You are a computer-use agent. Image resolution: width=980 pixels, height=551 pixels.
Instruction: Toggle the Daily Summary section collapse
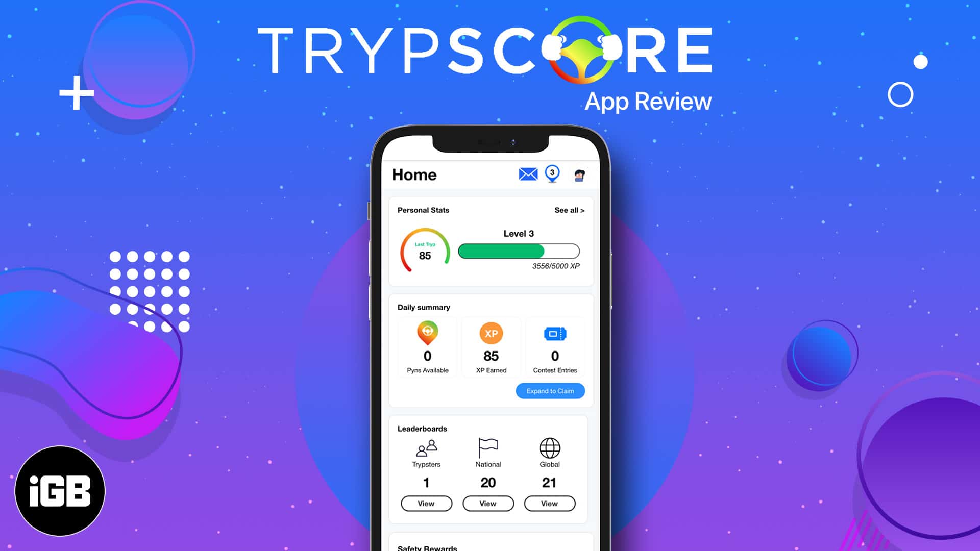[x=549, y=391]
